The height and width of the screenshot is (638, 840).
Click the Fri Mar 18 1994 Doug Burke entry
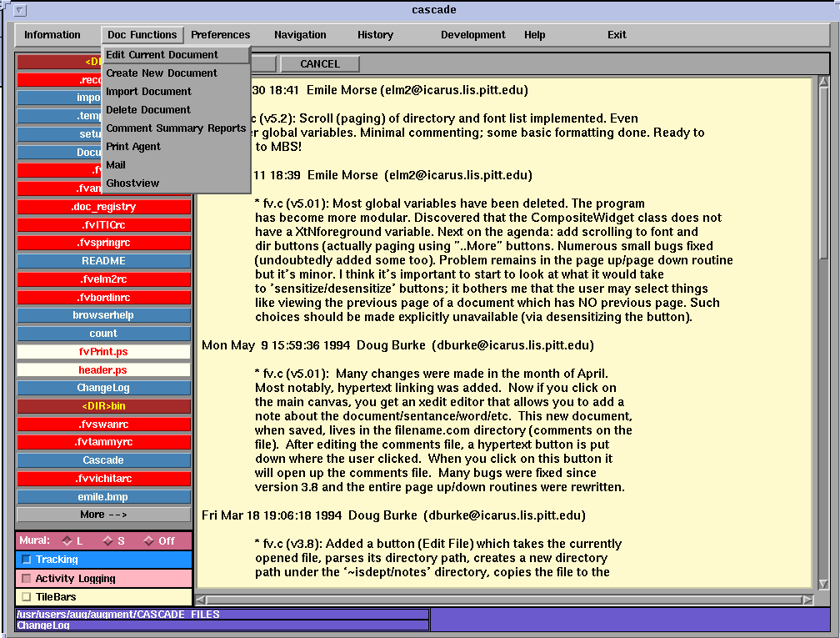click(393, 515)
